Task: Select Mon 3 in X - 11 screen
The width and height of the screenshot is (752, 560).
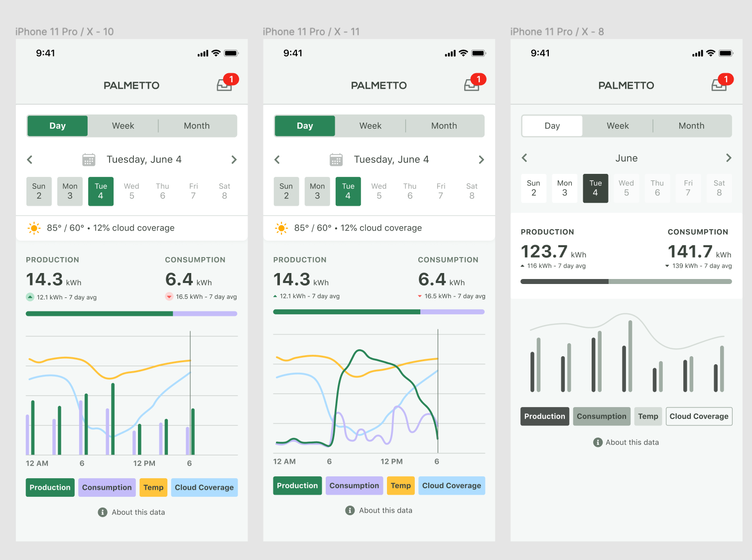Action: [317, 191]
